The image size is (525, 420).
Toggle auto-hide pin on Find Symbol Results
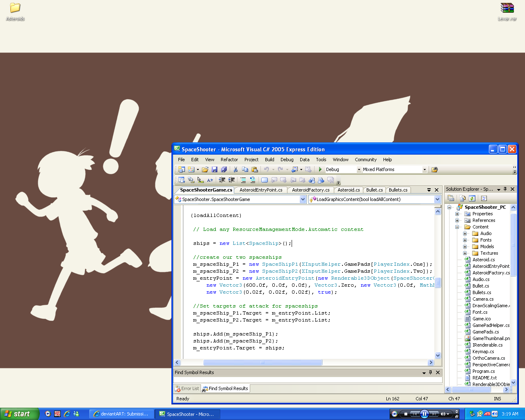click(431, 372)
